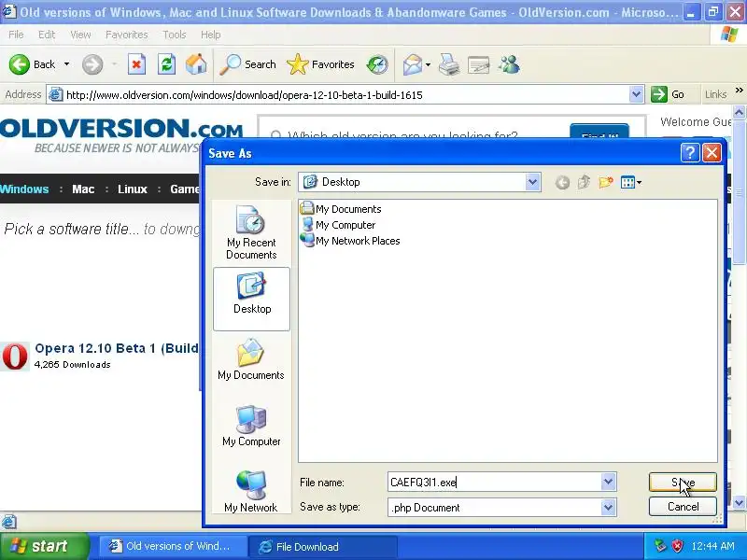Open the Mail envelope icon
747x560 pixels.
pos(412,64)
